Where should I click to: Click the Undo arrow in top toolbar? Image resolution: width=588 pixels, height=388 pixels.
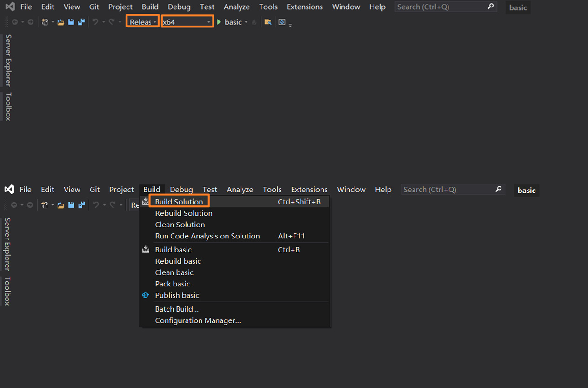pos(95,22)
